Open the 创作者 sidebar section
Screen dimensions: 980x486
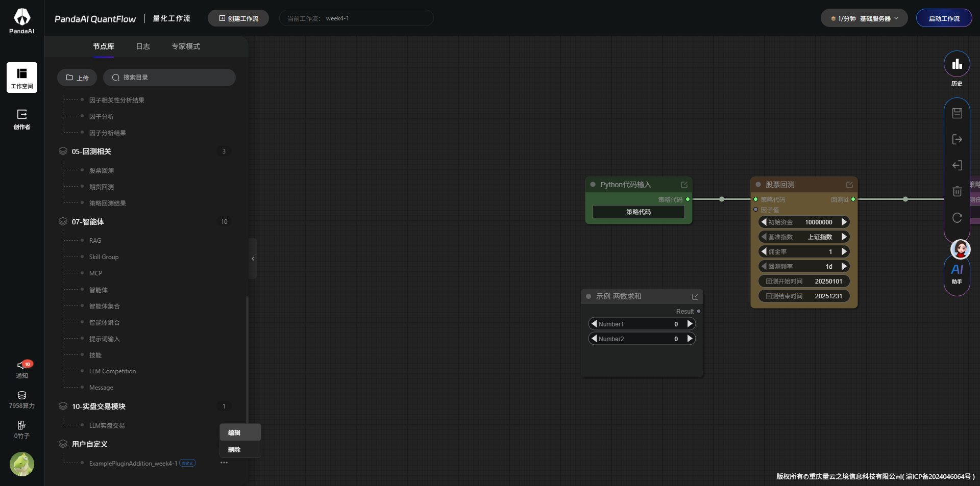pos(22,119)
